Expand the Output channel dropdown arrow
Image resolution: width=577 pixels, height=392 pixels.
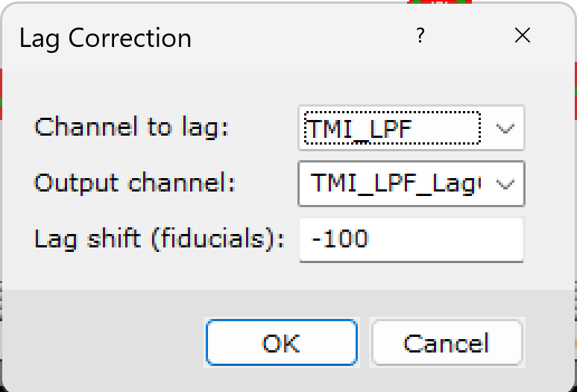[x=505, y=183]
